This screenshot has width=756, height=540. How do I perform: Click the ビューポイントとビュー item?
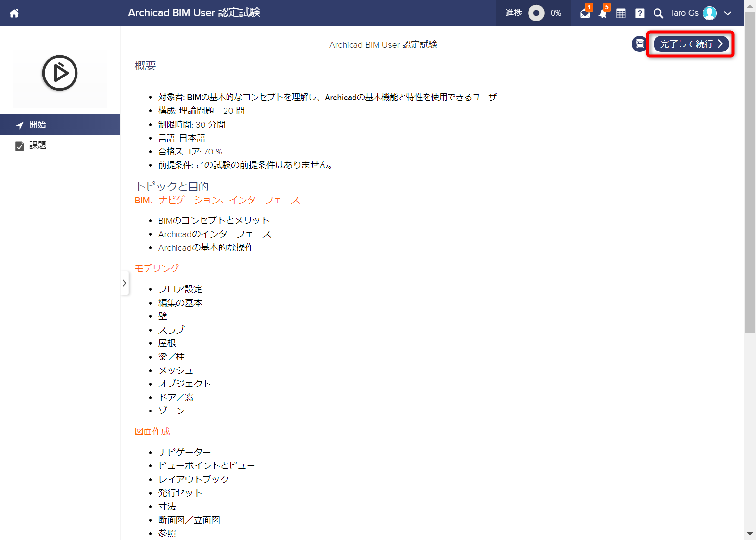(207, 465)
